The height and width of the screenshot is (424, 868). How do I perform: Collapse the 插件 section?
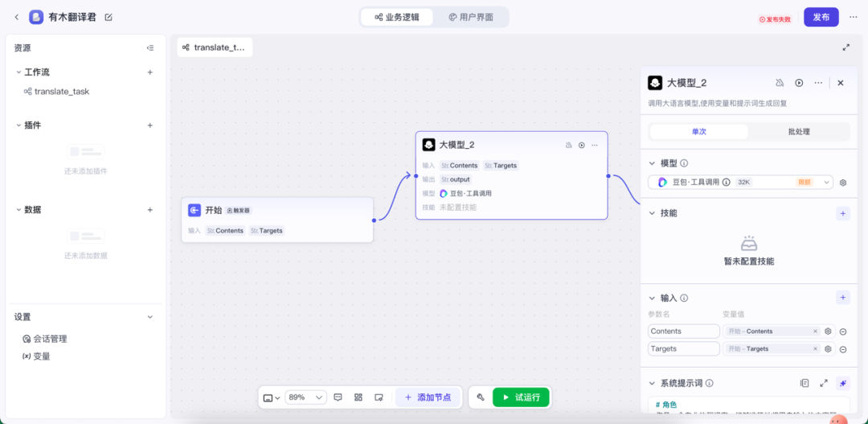point(18,126)
